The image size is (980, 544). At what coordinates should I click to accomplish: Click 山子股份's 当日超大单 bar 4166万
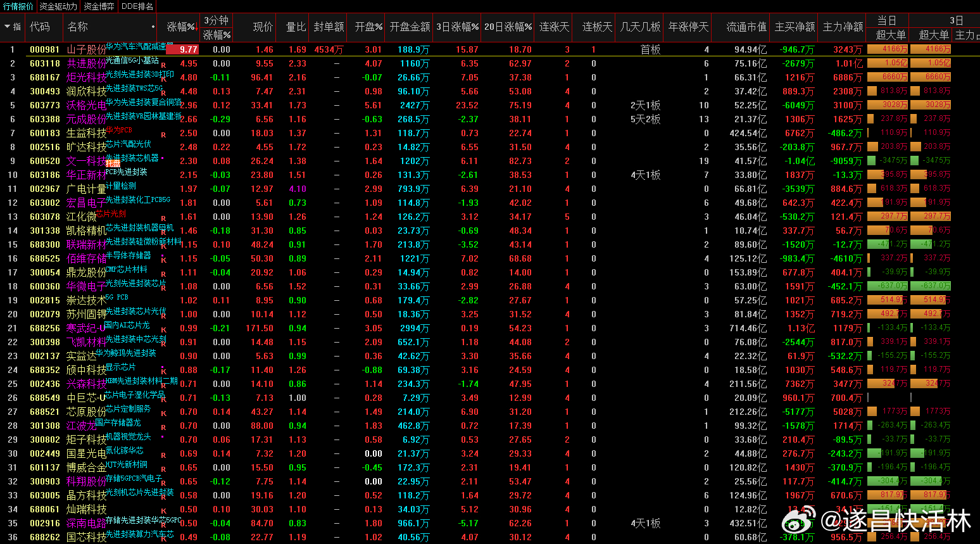tap(888, 49)
